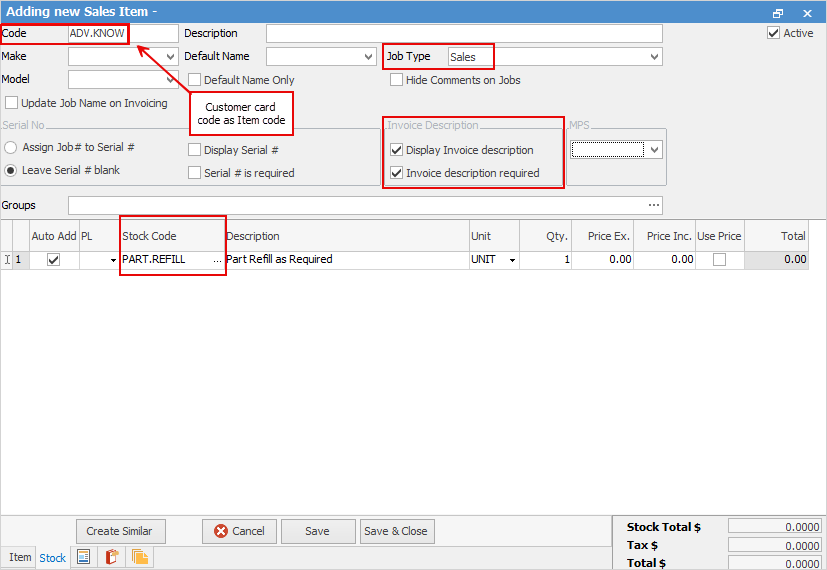Tick Hide Comments on Jobs
Viewport: 827px width, 570px height.
tap(396, 80)
